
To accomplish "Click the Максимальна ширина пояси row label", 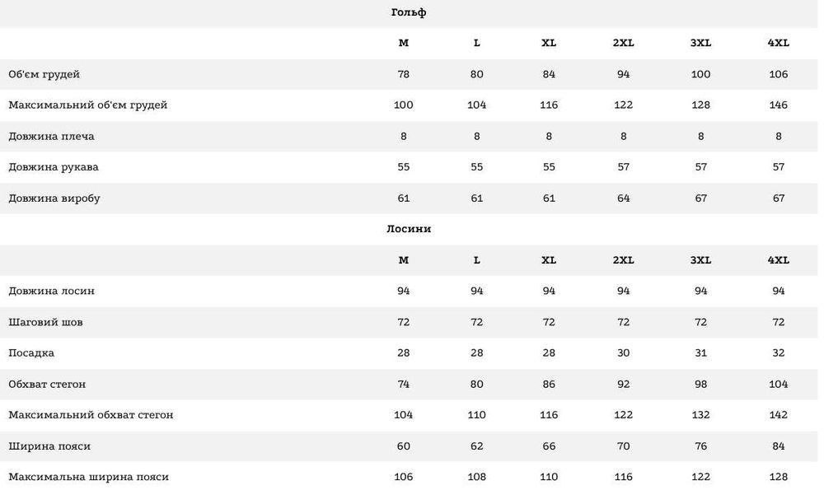I will [x=89, y=477].
